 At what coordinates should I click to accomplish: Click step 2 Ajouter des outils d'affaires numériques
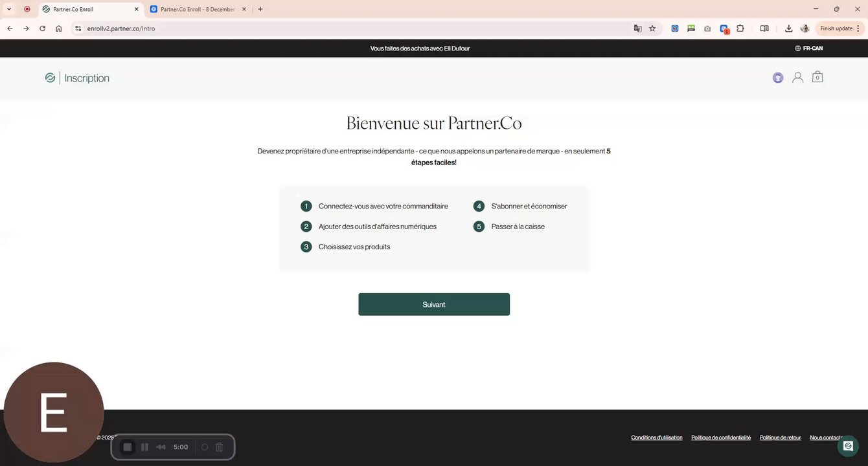tap(369, 227)
